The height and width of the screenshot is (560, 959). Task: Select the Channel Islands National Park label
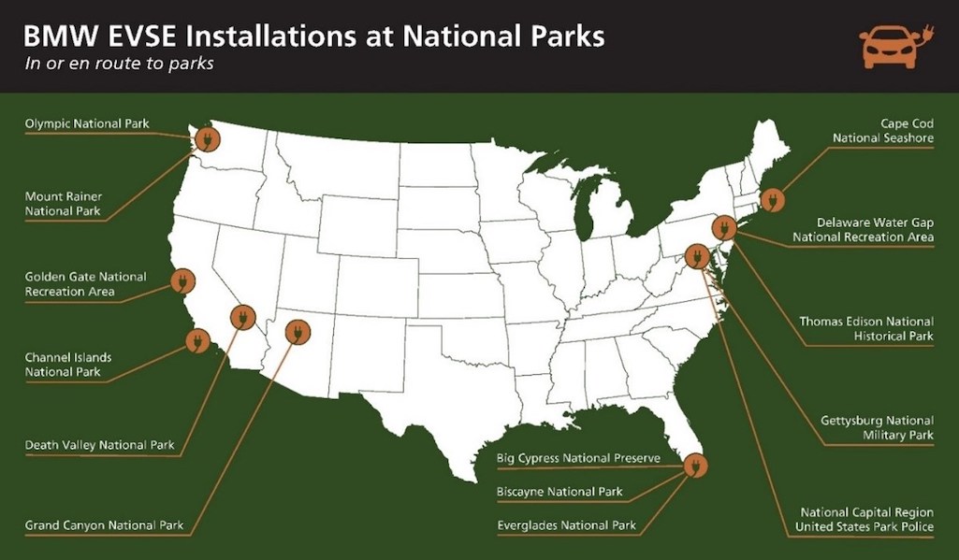68,365
